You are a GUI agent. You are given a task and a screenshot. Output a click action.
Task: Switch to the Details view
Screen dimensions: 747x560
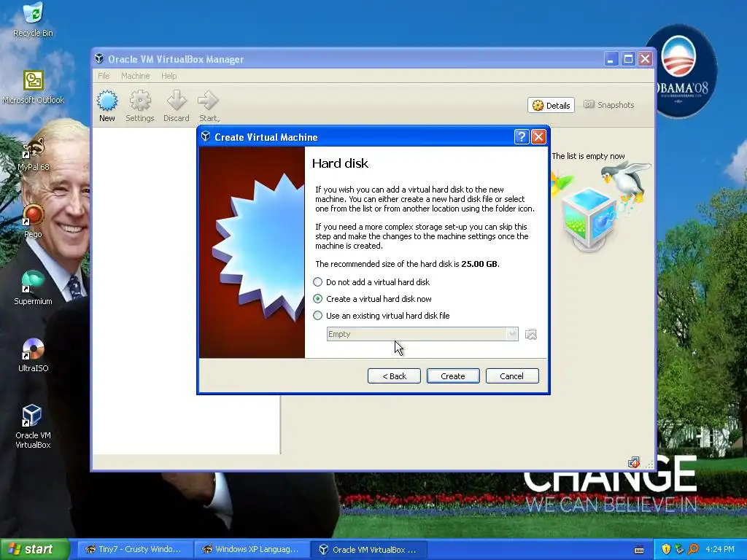coord(551,105)
